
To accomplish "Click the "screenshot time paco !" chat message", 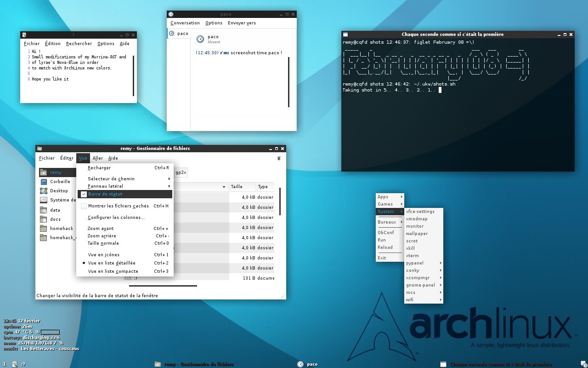I will 256,53.
